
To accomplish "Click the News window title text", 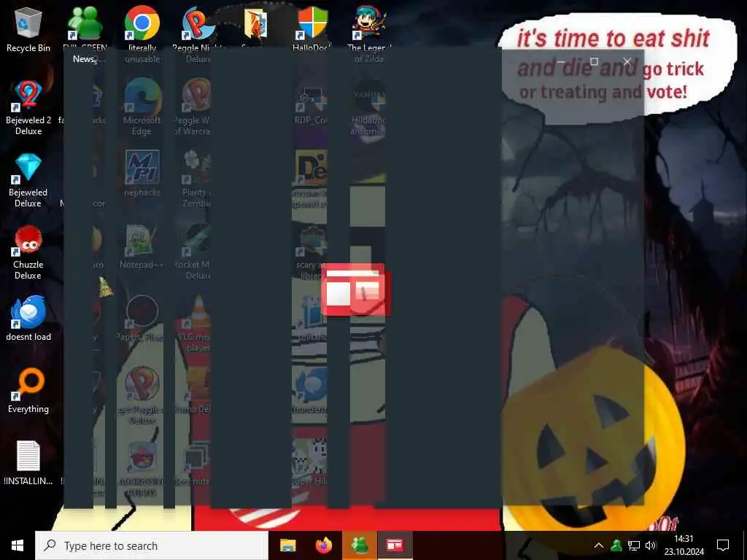I will click(x=83, y=59).
